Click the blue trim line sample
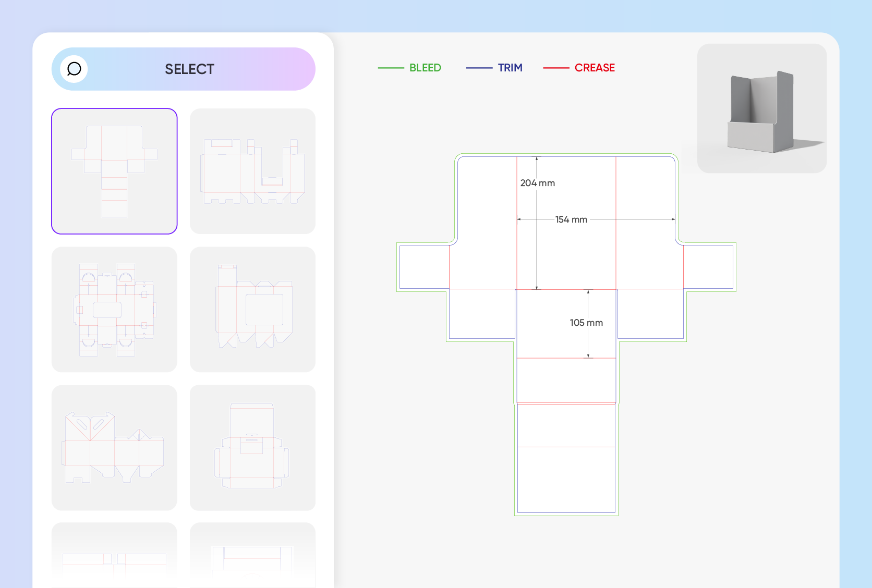 pyautogui.click(x=479, y=68)
